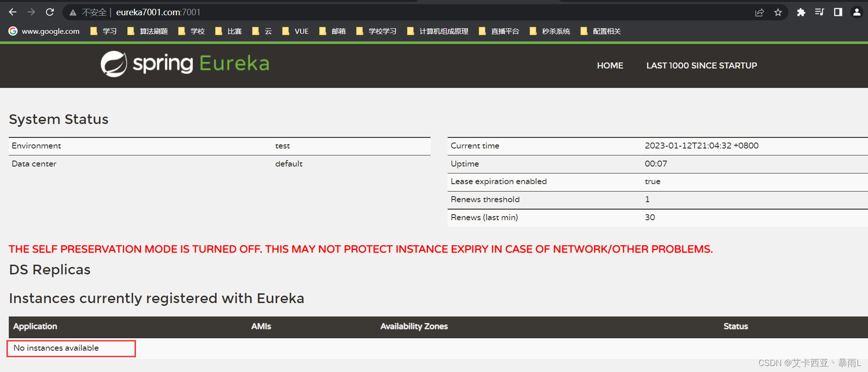Click the Environment value 'test'
Screen dimensions: 868x372
pyautogui.click(x=283, y=146)
